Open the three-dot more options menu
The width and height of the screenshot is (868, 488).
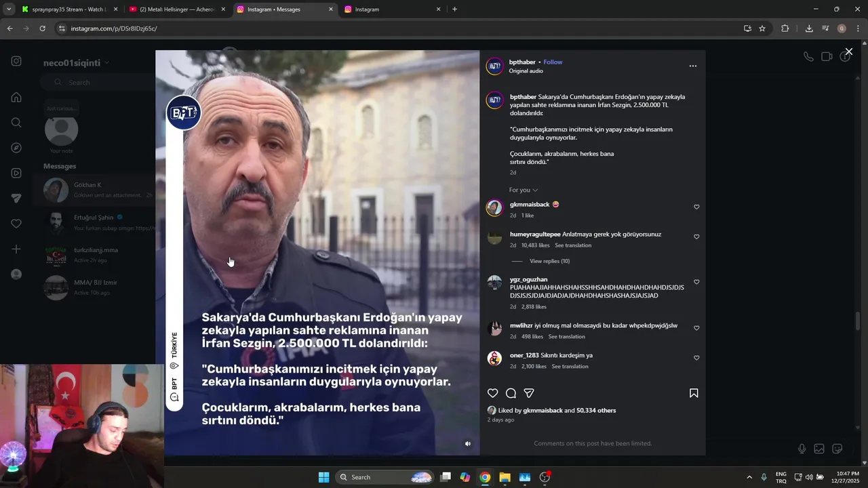(693, 66)
